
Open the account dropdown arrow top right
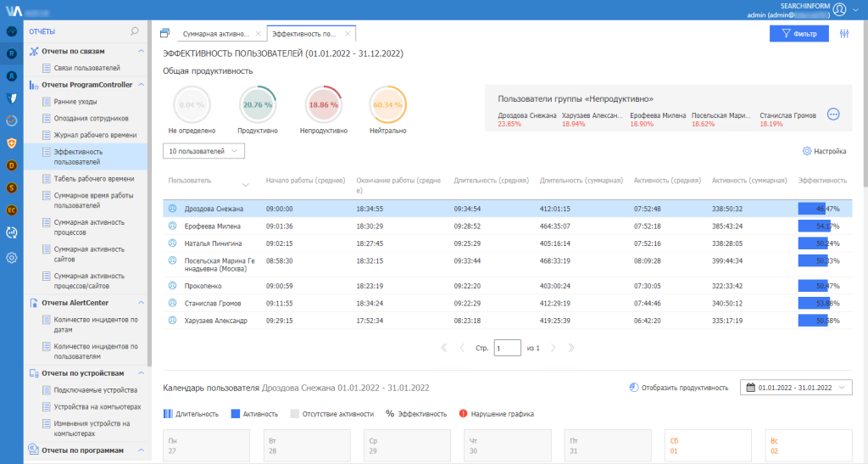(856, 9)
